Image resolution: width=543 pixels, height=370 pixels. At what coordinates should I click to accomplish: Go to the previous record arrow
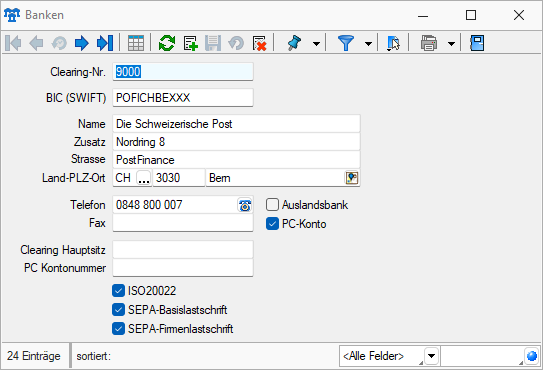point(36,43)
